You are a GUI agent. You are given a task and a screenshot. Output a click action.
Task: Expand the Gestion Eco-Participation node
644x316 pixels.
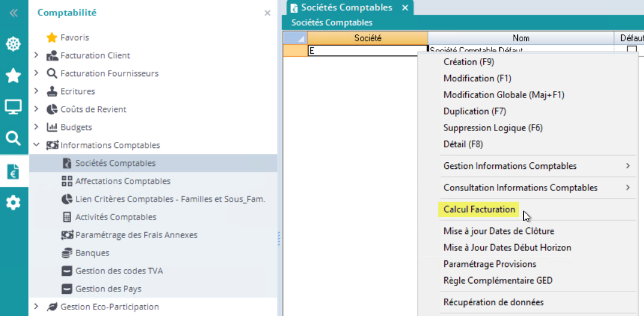36,307
